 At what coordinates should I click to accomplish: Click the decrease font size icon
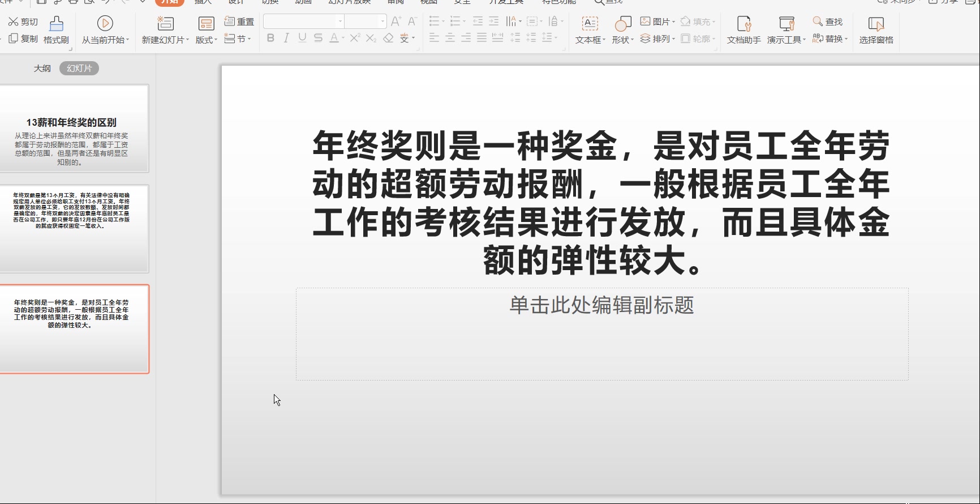click(x=412, y=22)
